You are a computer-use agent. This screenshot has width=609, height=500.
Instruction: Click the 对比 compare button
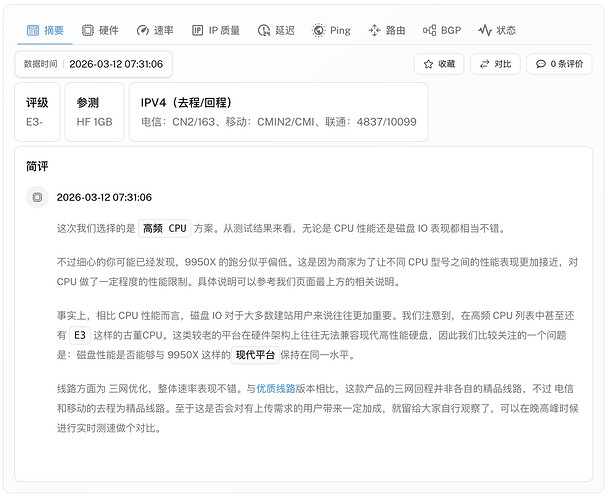tap(495, 64)
